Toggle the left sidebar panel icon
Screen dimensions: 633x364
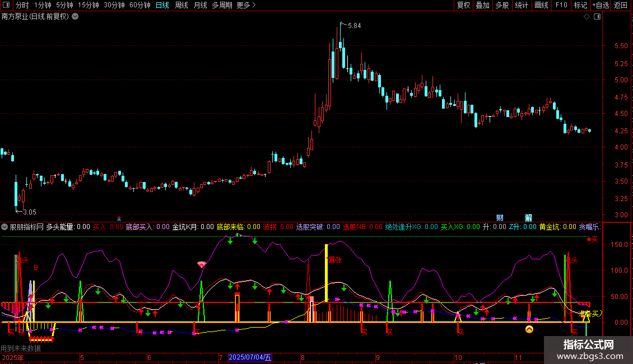click(7, 5)
